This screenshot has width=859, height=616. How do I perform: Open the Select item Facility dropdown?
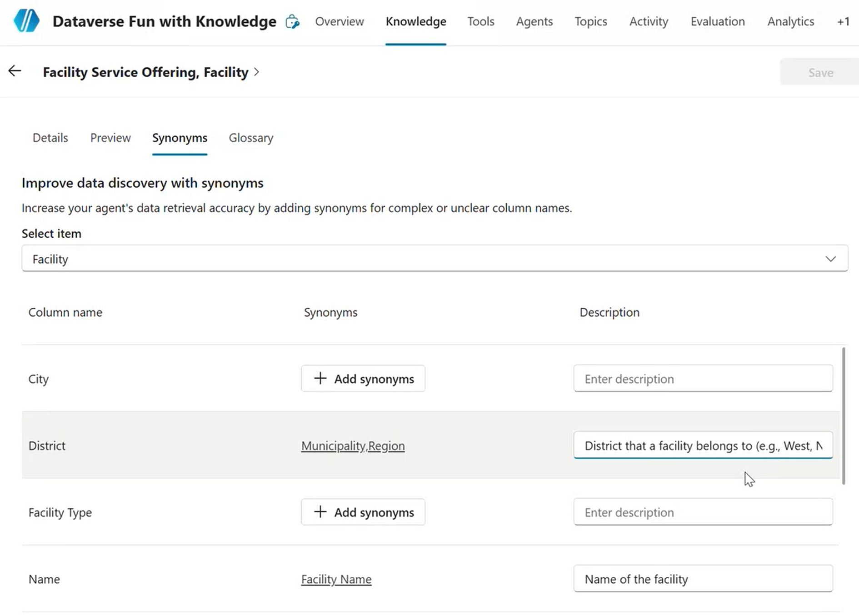pyautogui.click(x=434, y=259)
